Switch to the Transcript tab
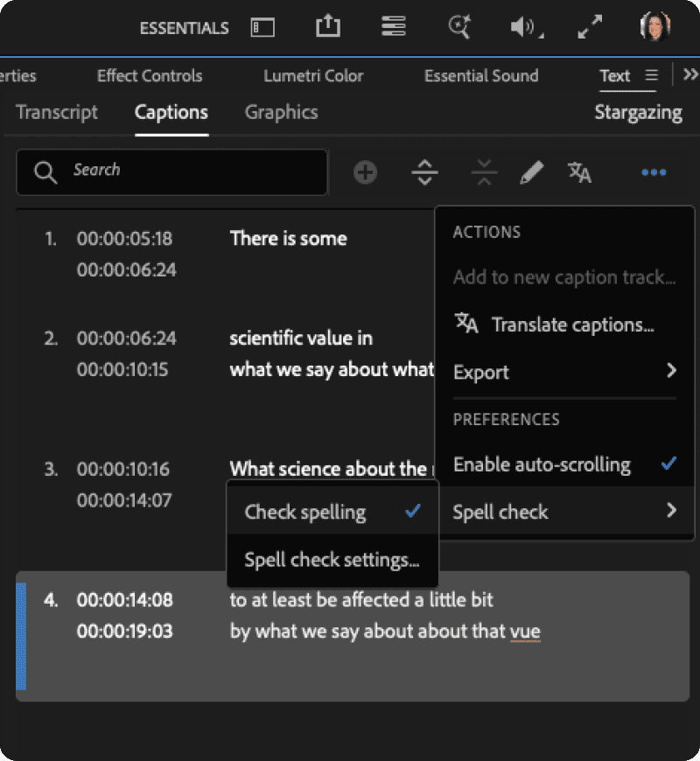Screen dimensions: 700x761 click(x=57, y=113)
